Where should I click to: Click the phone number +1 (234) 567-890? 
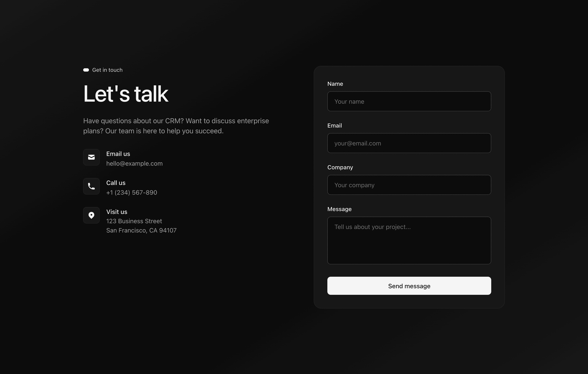pyautogui.click(x=132, y=193)
